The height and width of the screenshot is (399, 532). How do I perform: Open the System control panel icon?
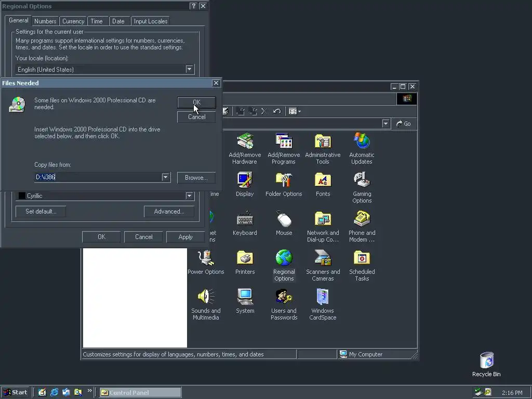pos(245,301)
